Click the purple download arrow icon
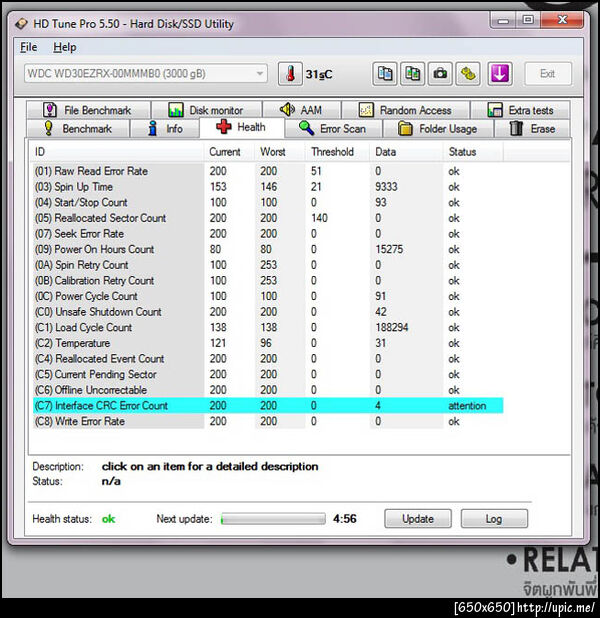This screenshot has width=600, height=618. tap(499, 74)
